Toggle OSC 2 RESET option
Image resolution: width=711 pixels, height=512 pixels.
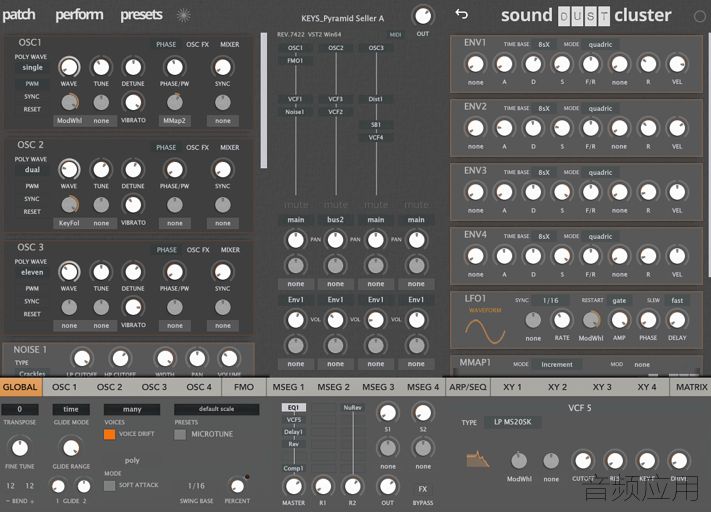click(32, 212)
